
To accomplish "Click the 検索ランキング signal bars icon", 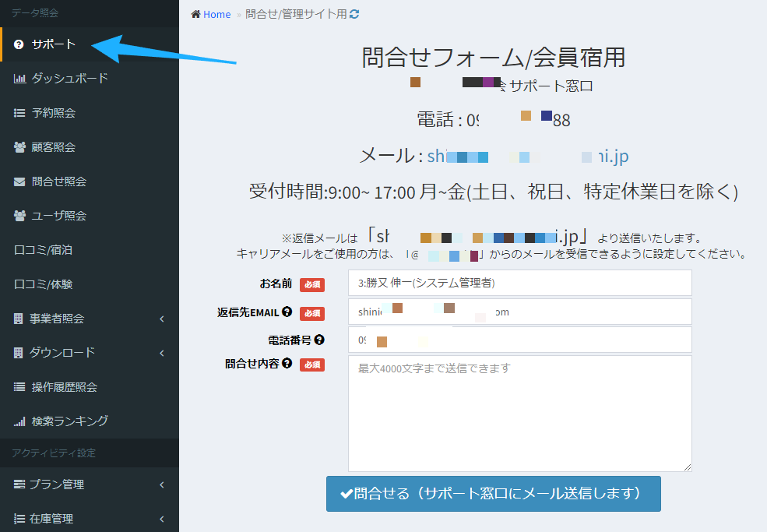I will [19, 421].
